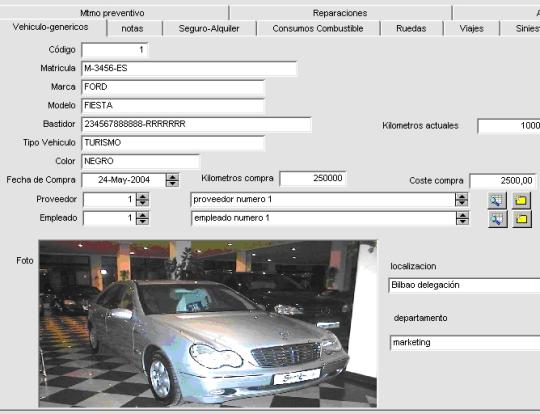Click the Proveedor number spinner arrows

[x=142, y=199]
